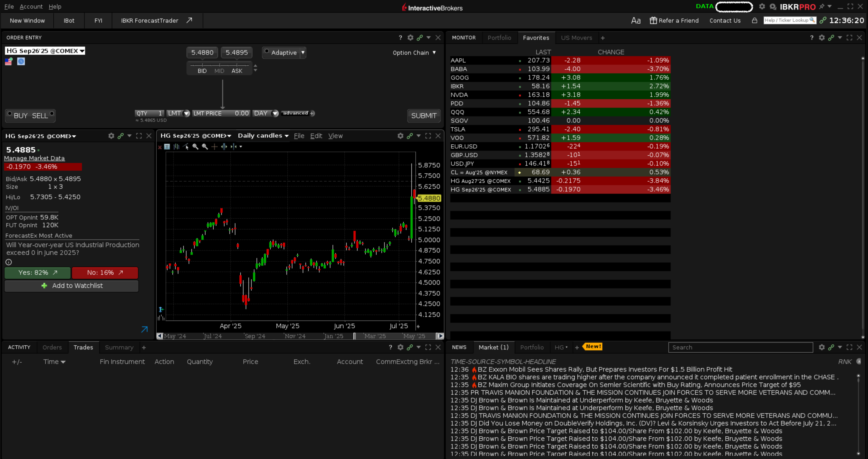Open the chart bar-type icon in chart toolbar
Viewport: 868px width, 459px height.
tap(176, 147)
